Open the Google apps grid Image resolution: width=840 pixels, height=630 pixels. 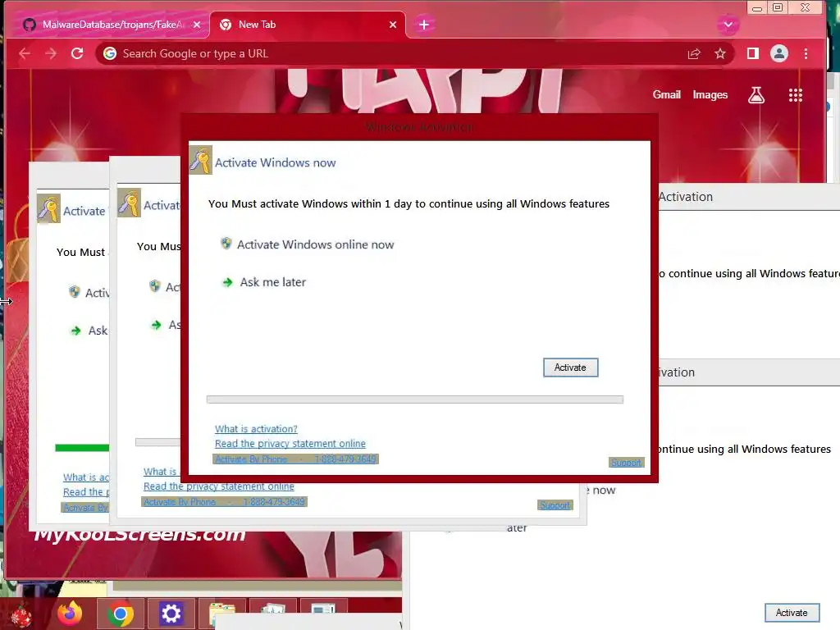click(796, 95)
